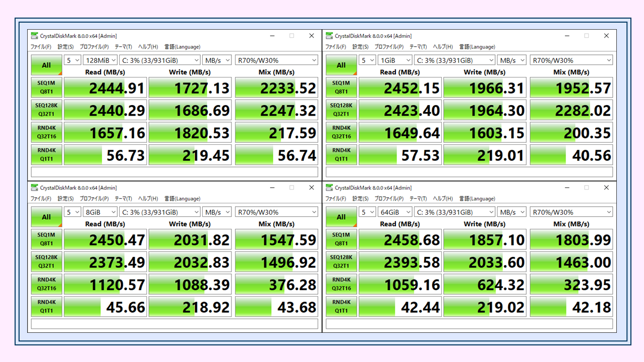The height and width of the screenshot is (362, 644).
Task: Expand the 8GiB test size dropdown
Action: tap(100, 212)
